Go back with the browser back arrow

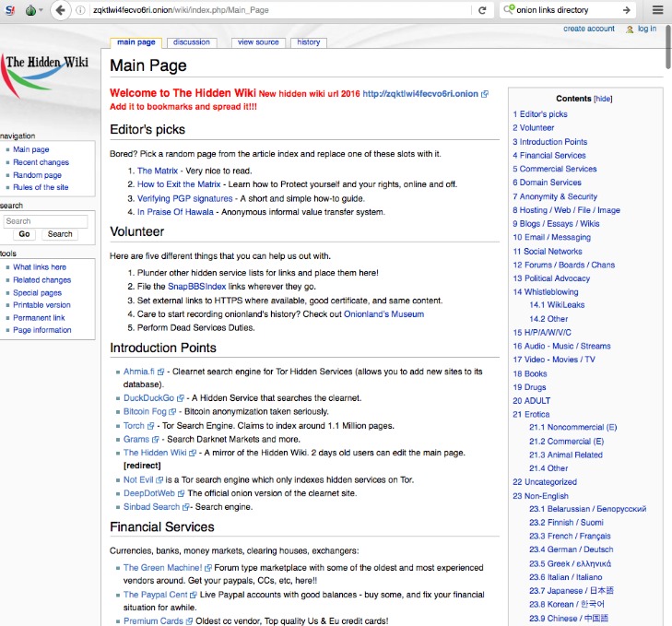[61, 10]
